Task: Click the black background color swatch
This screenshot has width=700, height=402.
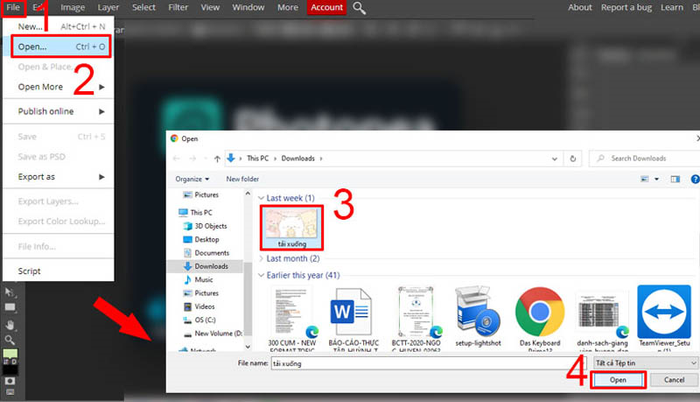Action: coord(11,370)
